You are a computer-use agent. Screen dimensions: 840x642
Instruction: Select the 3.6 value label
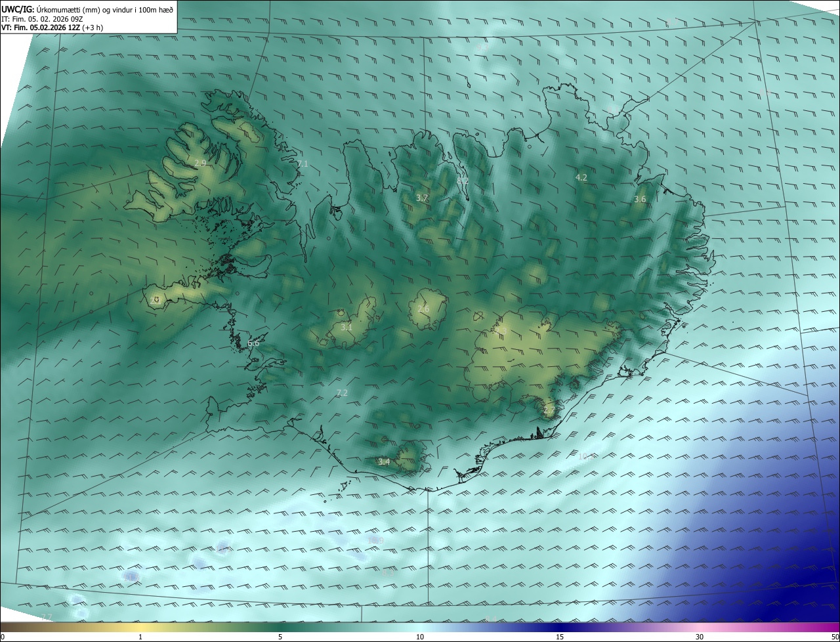(x=640, y=199)
